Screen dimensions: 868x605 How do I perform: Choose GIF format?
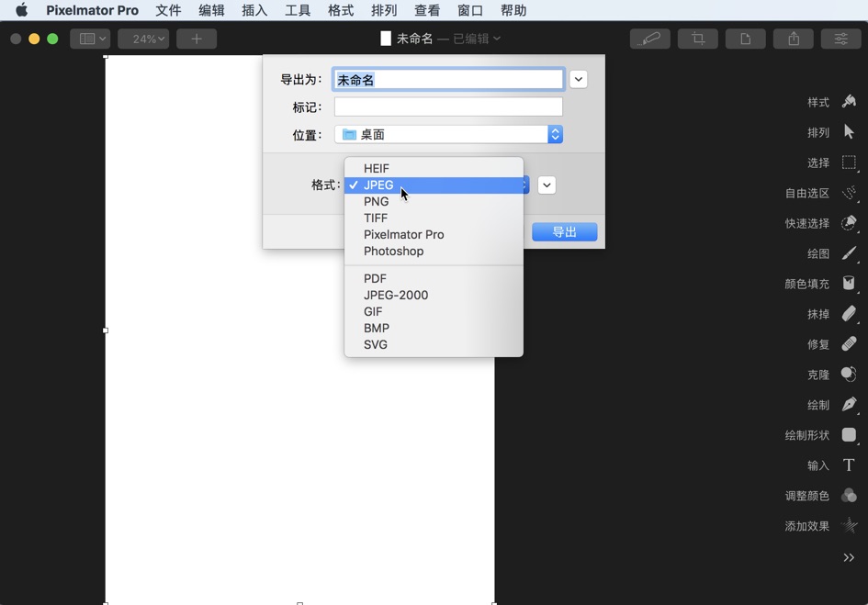pos(434,311)
